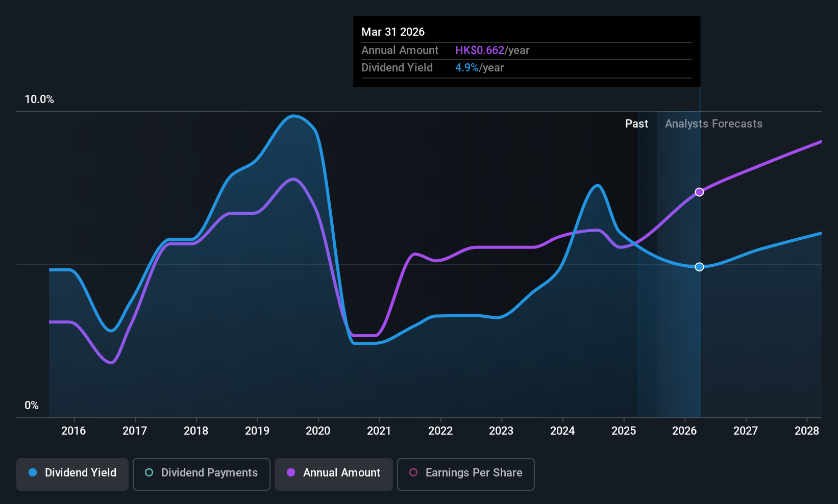Click the Earnings Per Share legend circle

click(413, 472)
